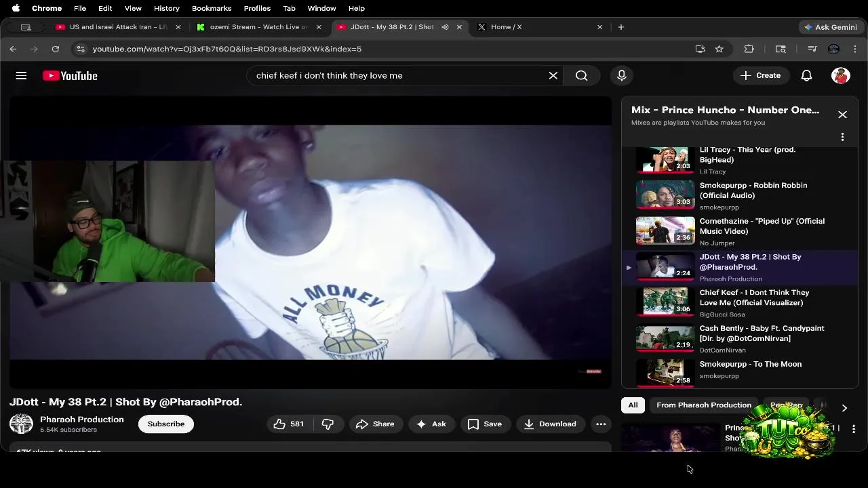
Task: Play Cash Bently - Baby Ft. Candypaint
Action: tap(739, 339)
